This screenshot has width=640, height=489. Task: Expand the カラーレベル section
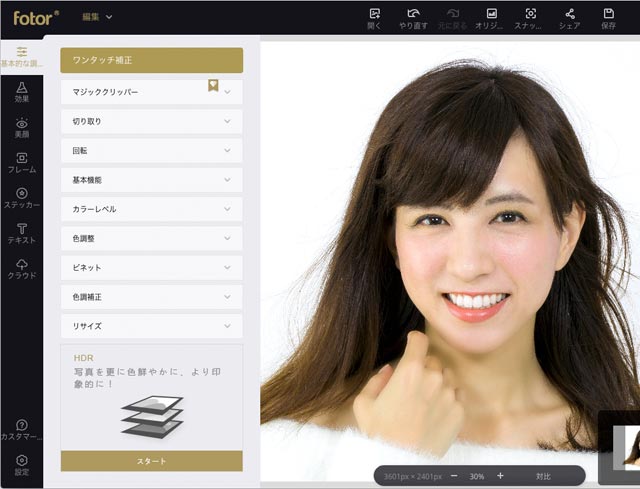(151, 209)
